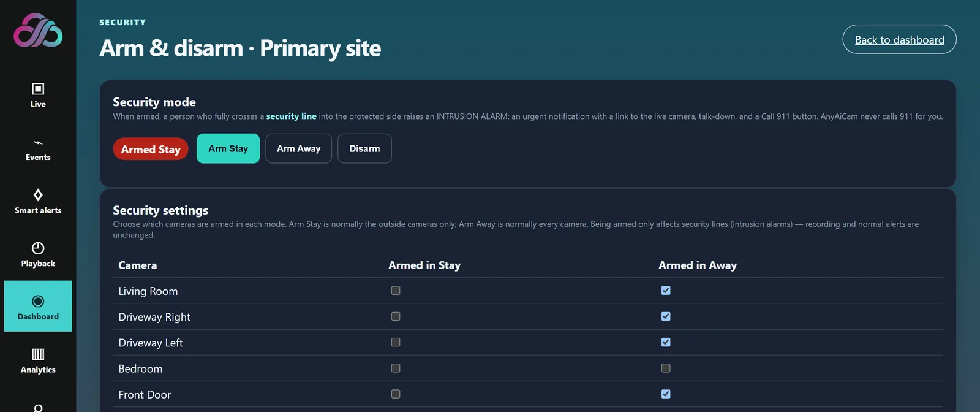The width and height of the screenshot is (980, 412).
Task: Uncheck Front Door Armed in Away
Action: pos(666,394)
